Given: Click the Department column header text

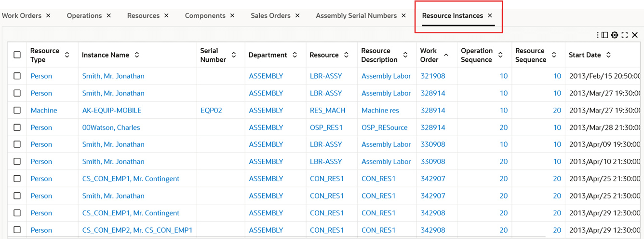Looking at the screenshot, I should pos(268,55).
